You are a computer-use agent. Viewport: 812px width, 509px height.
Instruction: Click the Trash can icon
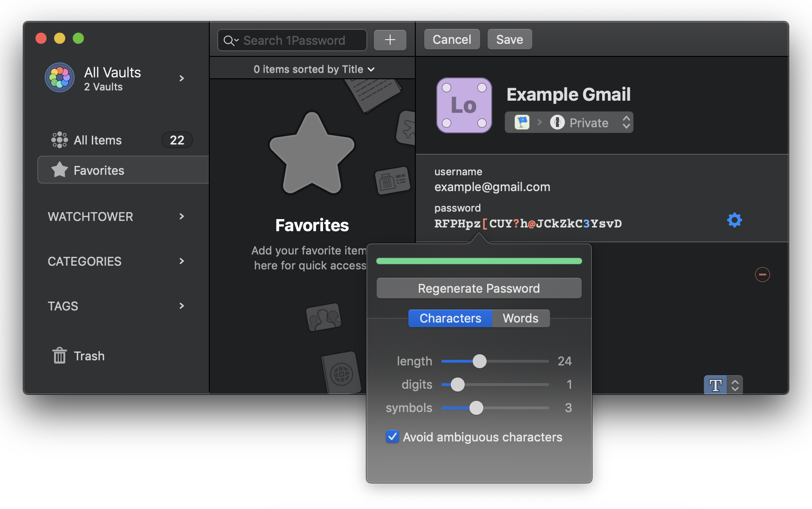point(59,356)
